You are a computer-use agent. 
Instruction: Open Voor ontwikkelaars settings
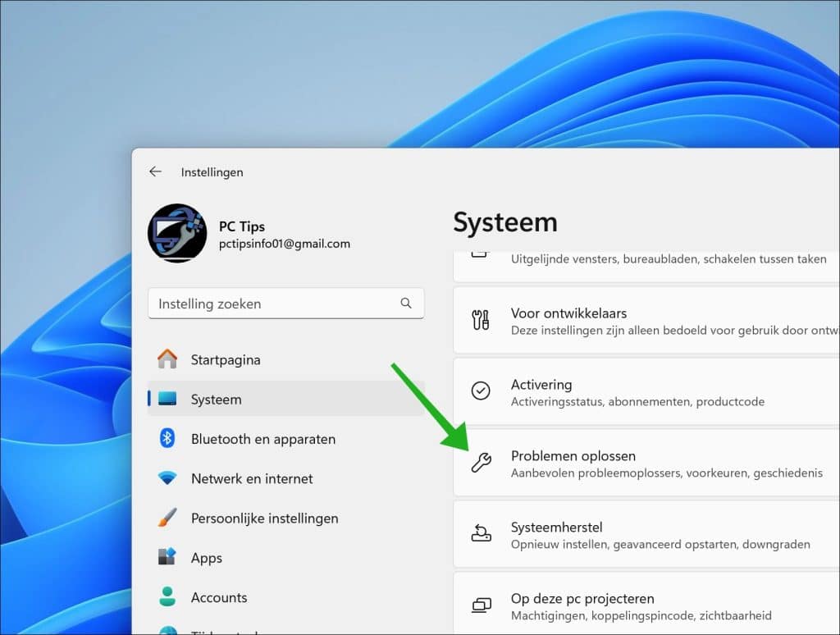[x=646, y=321]
